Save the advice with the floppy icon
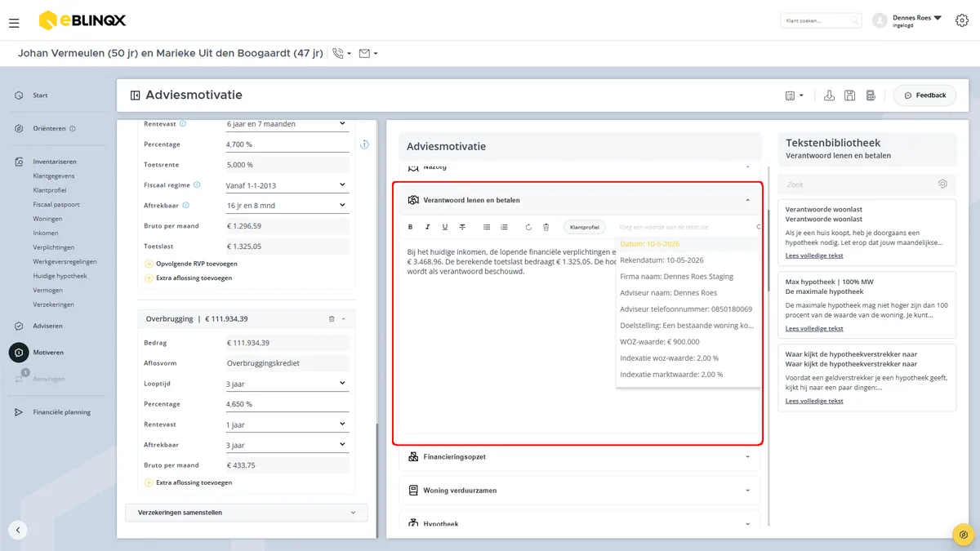The image size is (980, 551). (850, 96)
